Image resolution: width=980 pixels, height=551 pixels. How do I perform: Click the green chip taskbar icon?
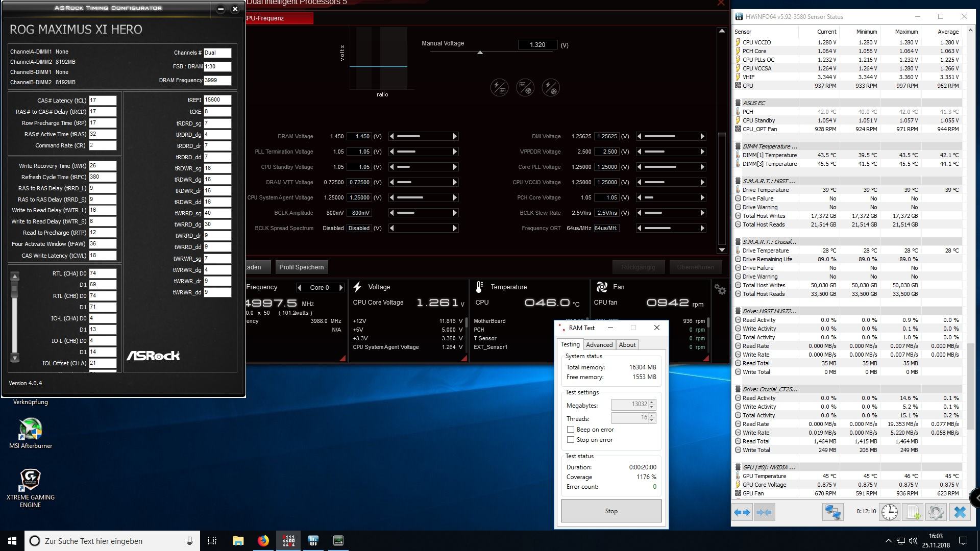pyautogui.click(x=338, y=541)
